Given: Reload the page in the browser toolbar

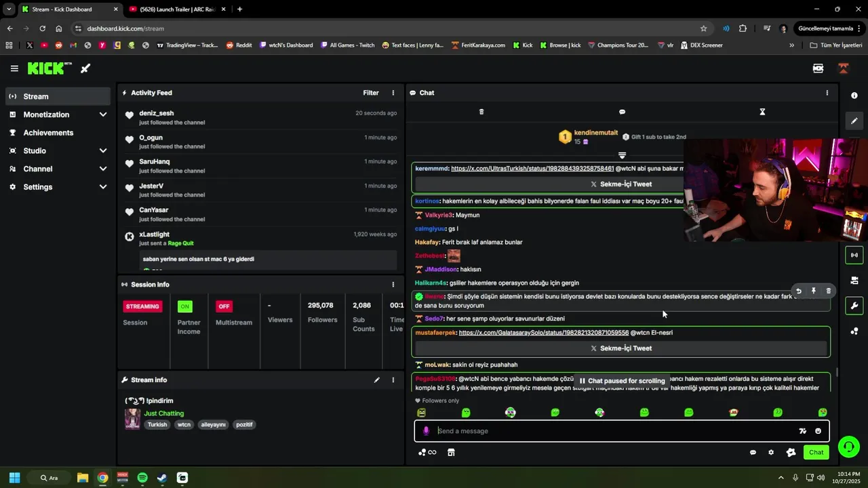Looking at the screenshot, I should [x=42, y=28].
